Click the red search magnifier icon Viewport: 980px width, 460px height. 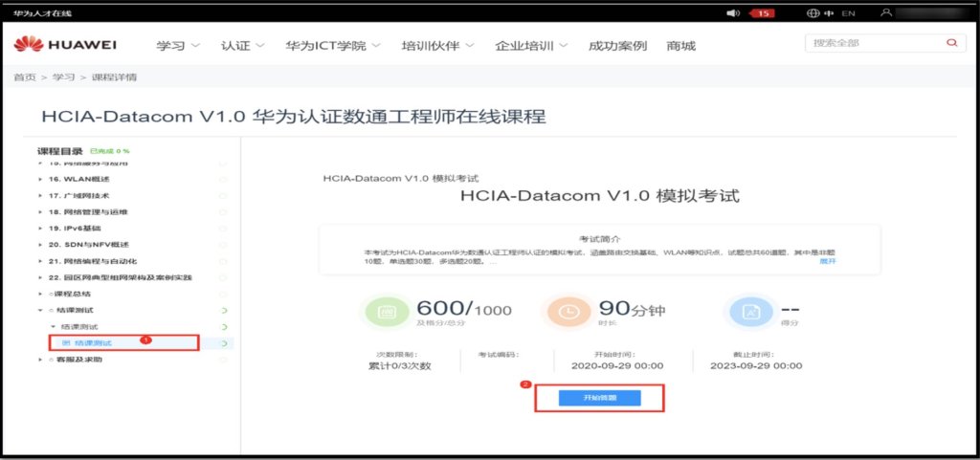point(950,43)
